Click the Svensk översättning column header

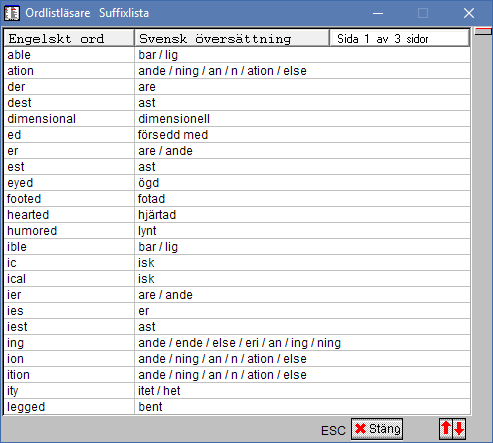232,39
